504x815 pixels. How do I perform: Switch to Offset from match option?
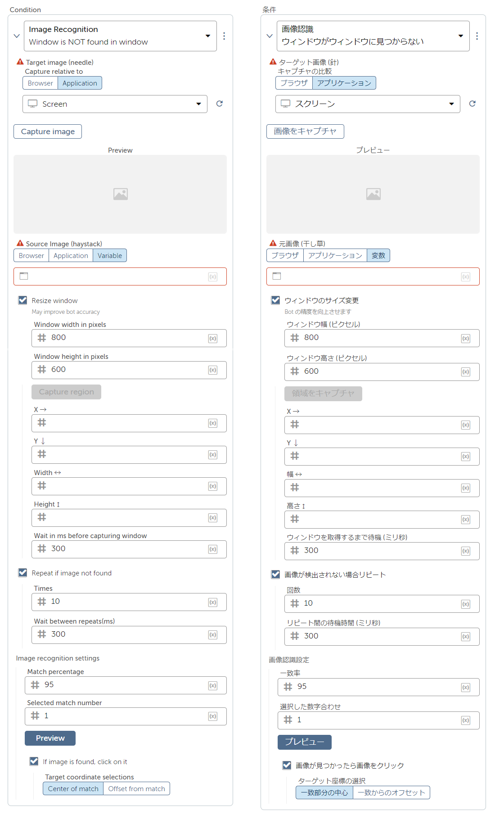coord(136,788)
